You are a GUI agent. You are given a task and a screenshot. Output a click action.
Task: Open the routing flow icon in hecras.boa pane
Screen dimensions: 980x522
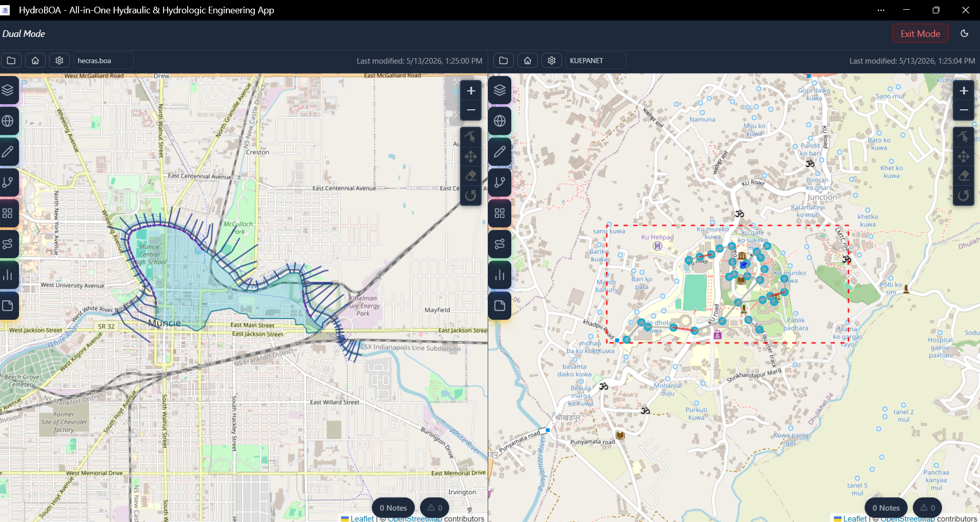click(8, 244)
